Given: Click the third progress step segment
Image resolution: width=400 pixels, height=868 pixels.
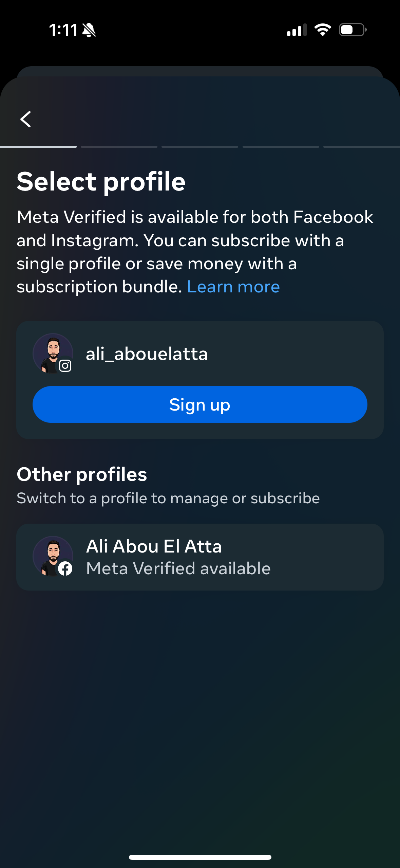Looking at the screenshot, I should [x=200, y=147].
